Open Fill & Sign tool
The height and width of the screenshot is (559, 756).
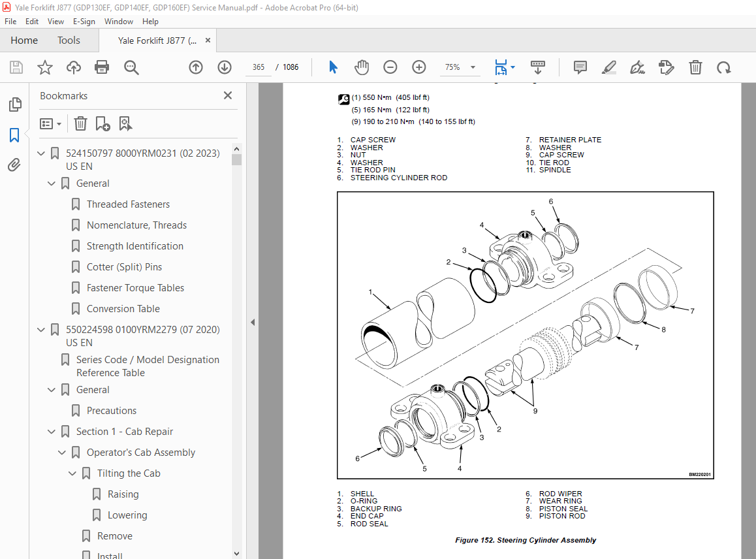point(637,67)
